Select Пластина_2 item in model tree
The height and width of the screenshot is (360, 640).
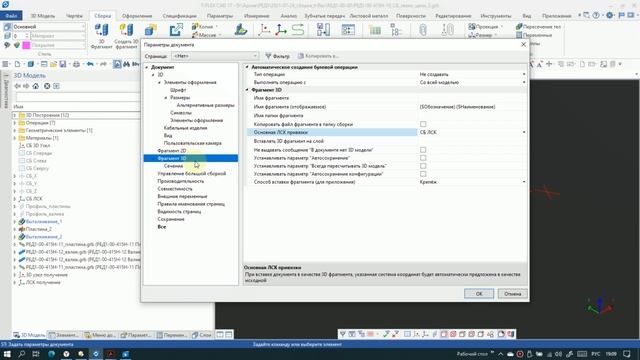(38, 229)
